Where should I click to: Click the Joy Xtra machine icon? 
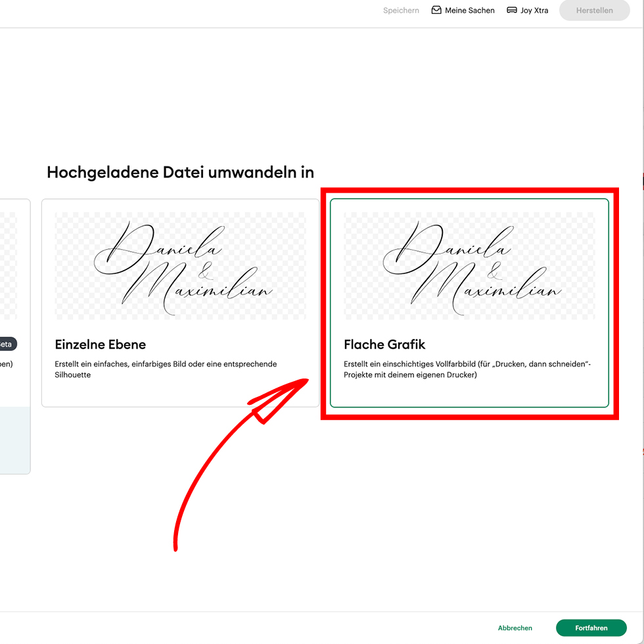click(512, 11)
